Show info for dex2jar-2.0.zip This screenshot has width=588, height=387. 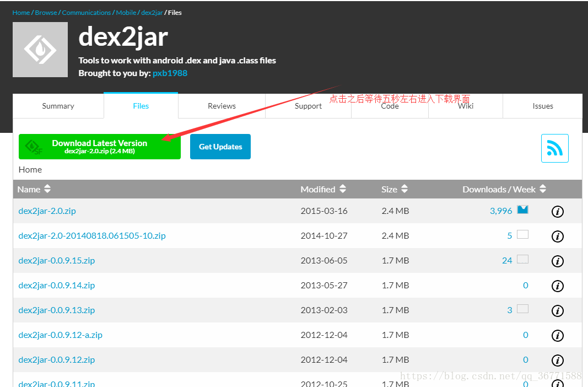point(558,212)
